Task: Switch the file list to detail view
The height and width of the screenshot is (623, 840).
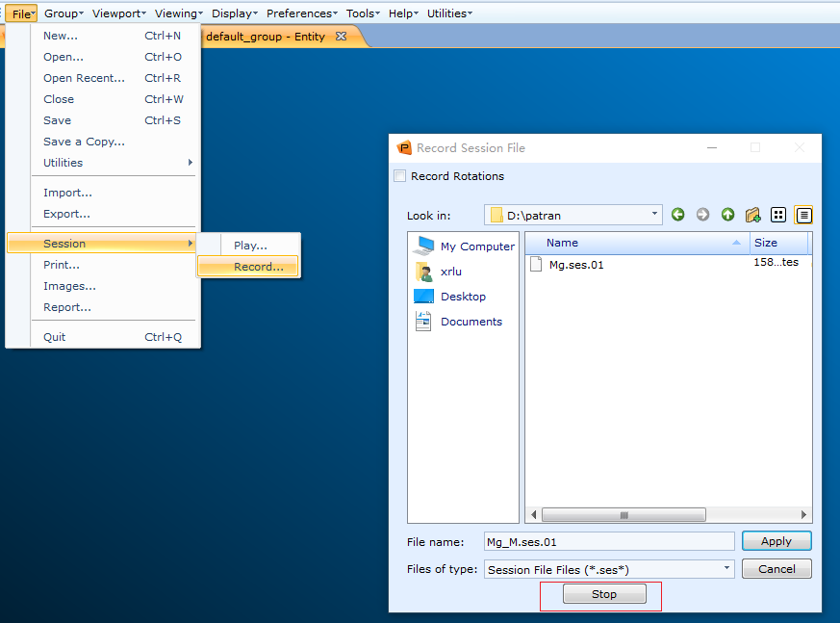Action: click(803, 215)
